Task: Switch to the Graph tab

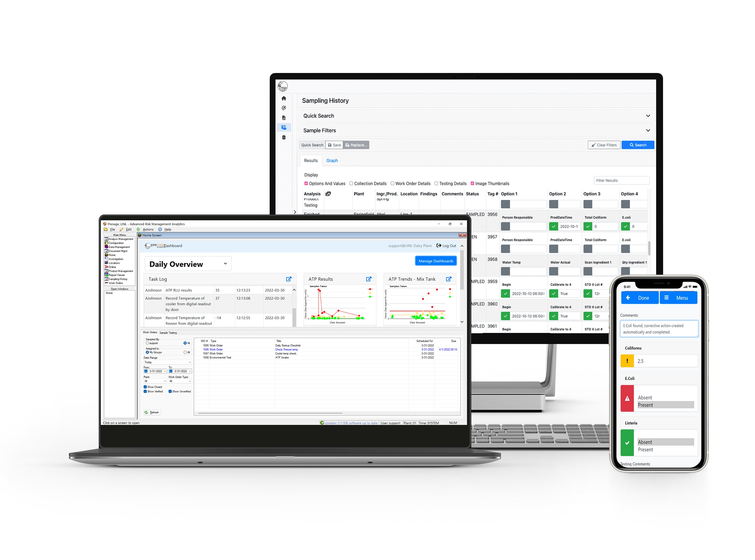Action: point(334,161)
